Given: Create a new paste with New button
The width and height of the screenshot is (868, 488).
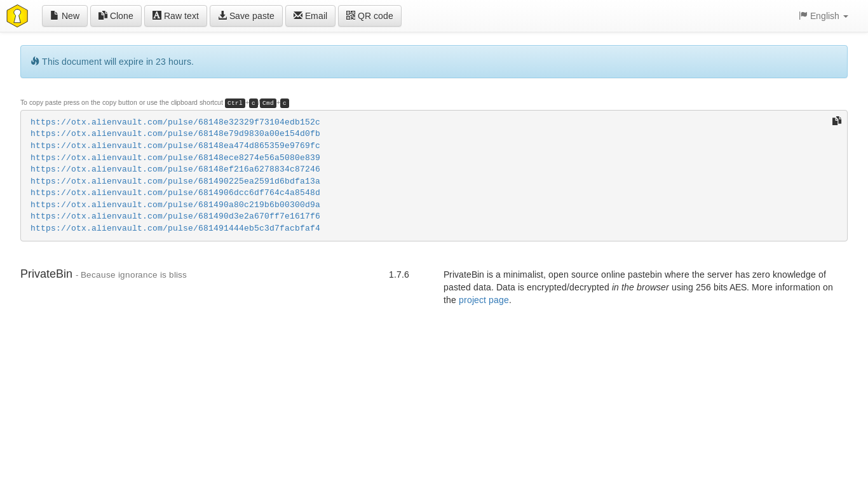Looking at the screenshot, I should 65,16.
